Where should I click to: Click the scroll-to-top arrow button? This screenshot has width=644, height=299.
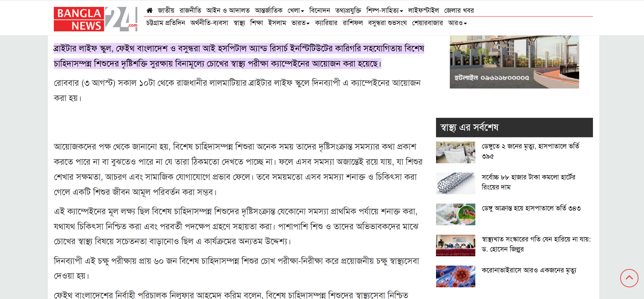[629, 278]
